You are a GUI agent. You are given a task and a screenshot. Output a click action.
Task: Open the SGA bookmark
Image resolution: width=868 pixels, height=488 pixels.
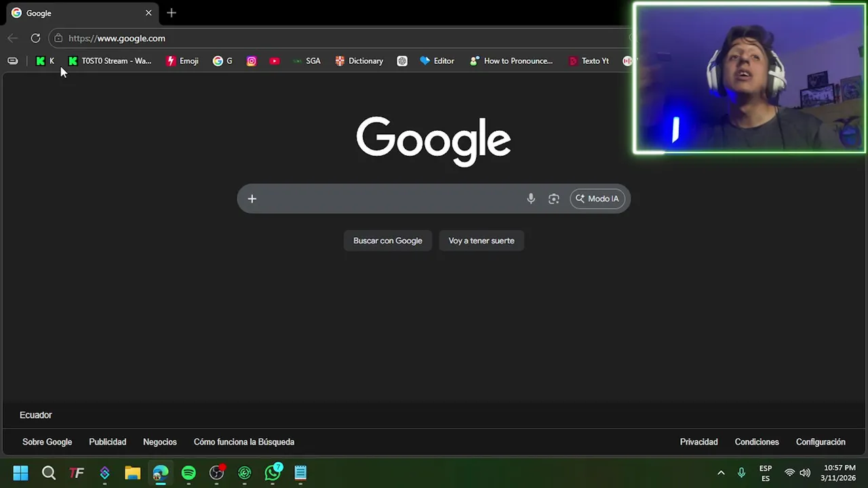307,61
